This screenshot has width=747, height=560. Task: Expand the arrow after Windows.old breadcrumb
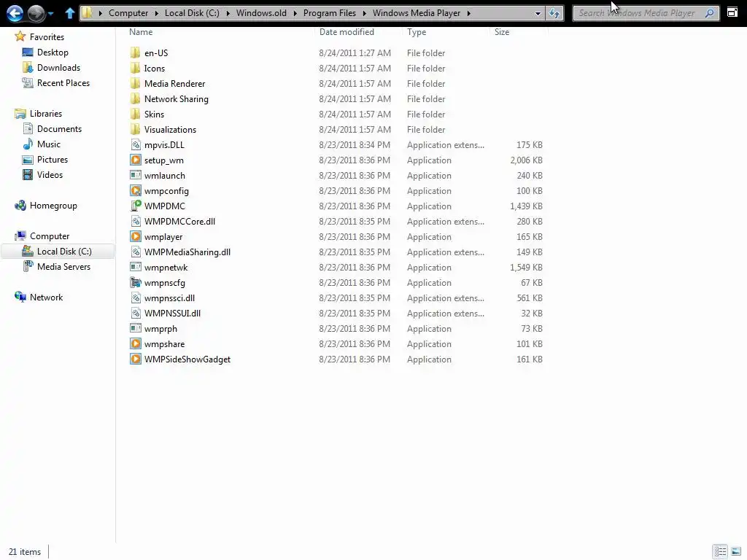point(295,13)
